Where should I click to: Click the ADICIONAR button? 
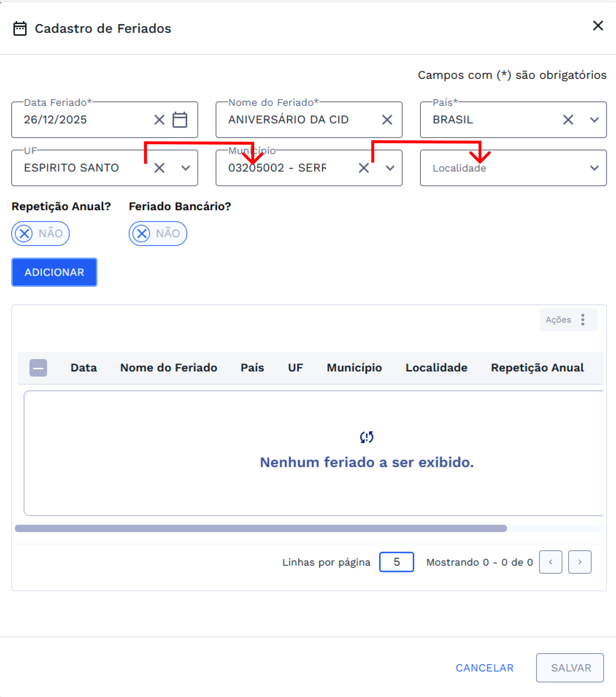point(54,272)
